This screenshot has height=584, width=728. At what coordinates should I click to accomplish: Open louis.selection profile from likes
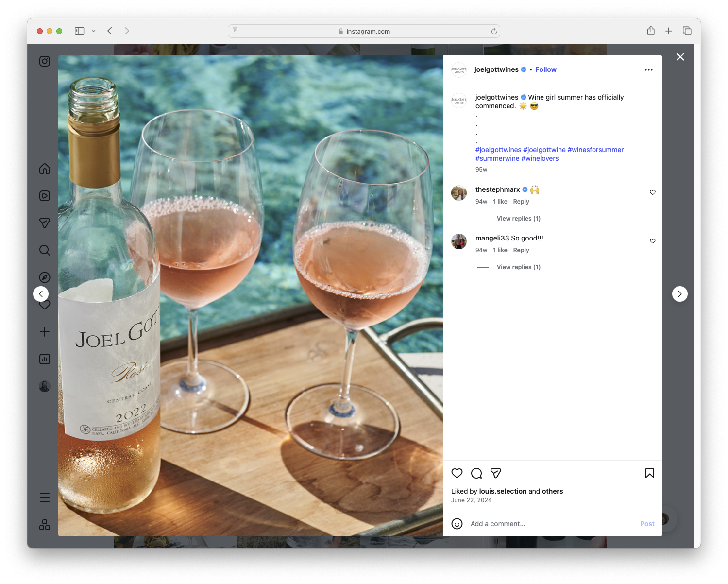pyautogui.click(x=503, y=491)
